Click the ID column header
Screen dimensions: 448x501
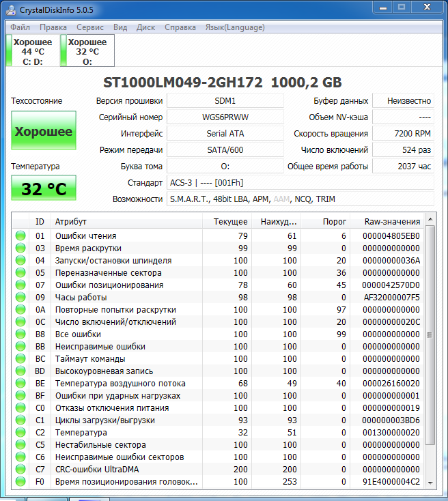(40, 221)
